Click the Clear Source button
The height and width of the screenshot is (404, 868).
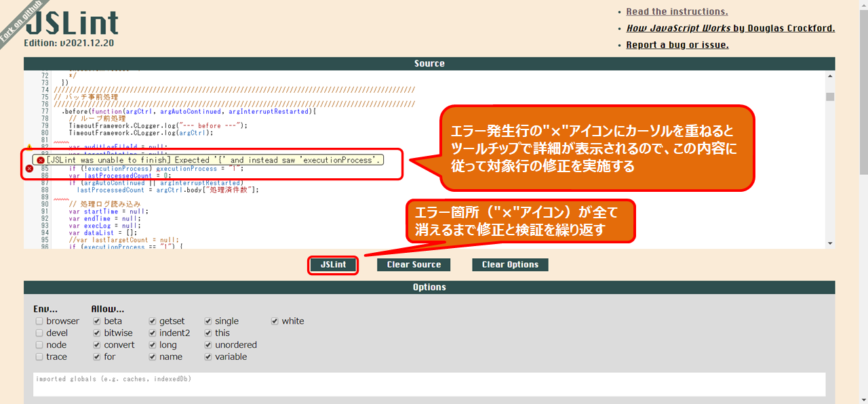(414, 265)
